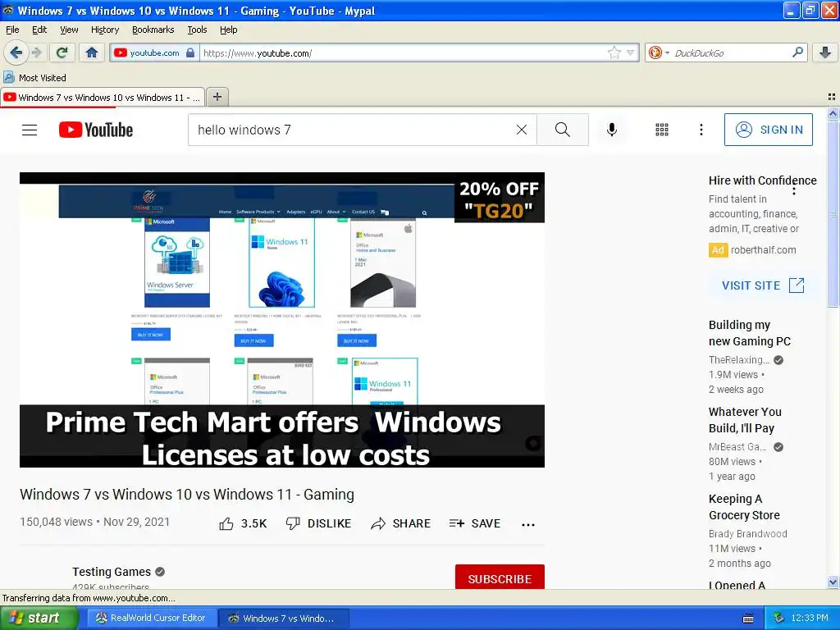Click the scrollbar up arrow
840x630 pixels.
click(x=833, y=113)
